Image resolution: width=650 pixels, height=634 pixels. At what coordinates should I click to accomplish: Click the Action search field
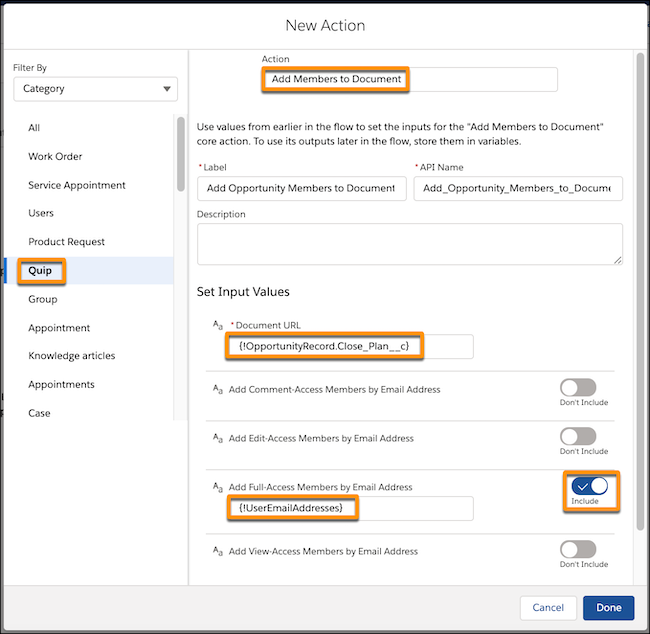coord(410,79)
